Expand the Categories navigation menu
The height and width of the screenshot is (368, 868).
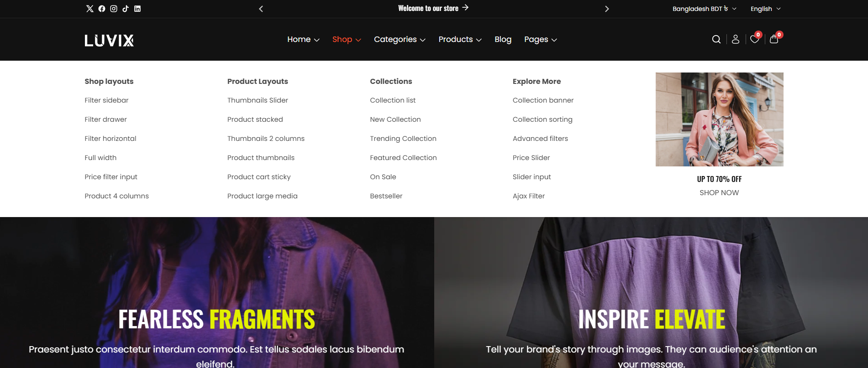click(x=400, y=40)
